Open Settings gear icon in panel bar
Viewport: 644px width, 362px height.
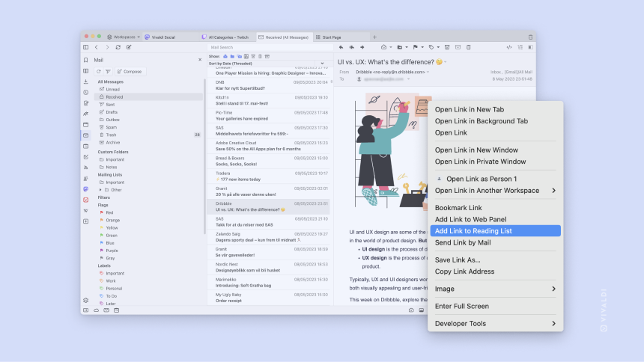(86, 301)
